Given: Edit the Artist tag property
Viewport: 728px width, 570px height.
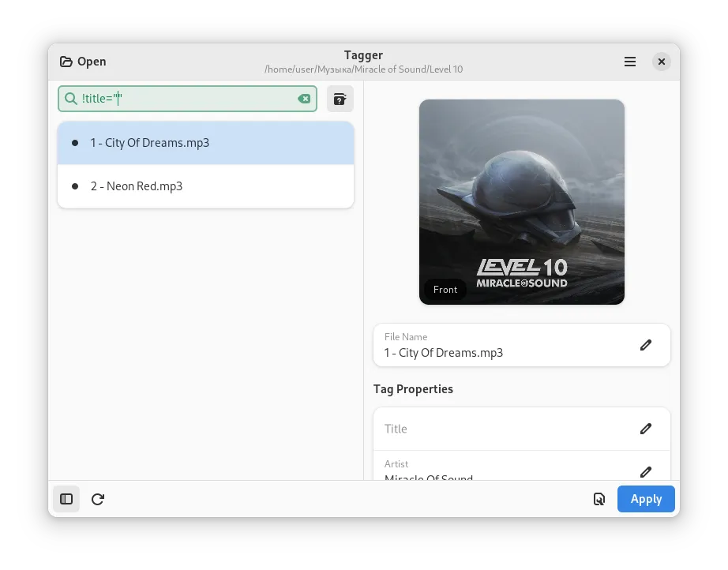Looking at the screenshot, I should tap(645, 471).
